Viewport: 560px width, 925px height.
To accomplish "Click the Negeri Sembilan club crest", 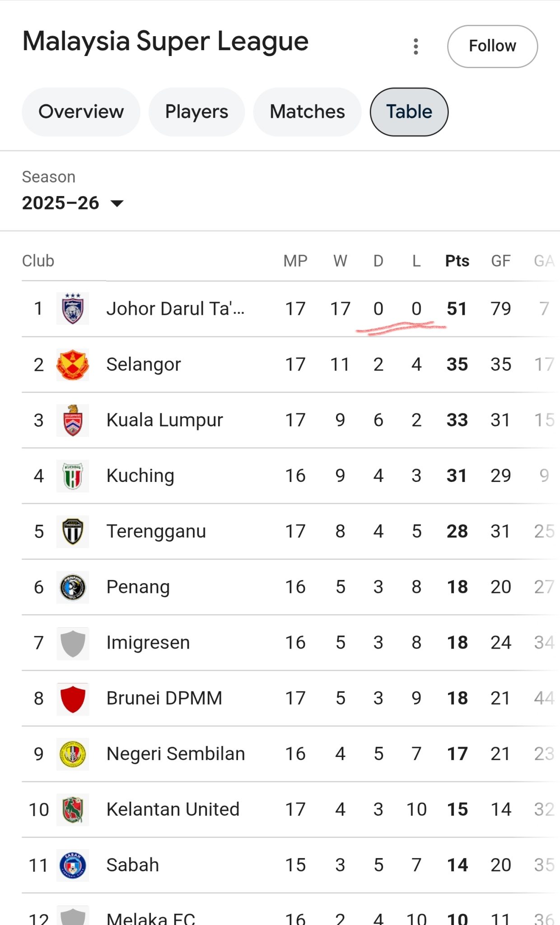I will click(x=73, y=754).
